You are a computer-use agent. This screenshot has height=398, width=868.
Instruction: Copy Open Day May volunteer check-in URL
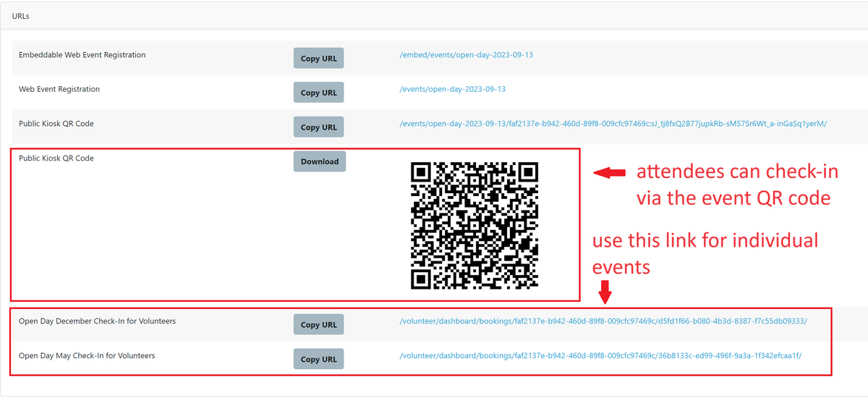coord(318,359)
